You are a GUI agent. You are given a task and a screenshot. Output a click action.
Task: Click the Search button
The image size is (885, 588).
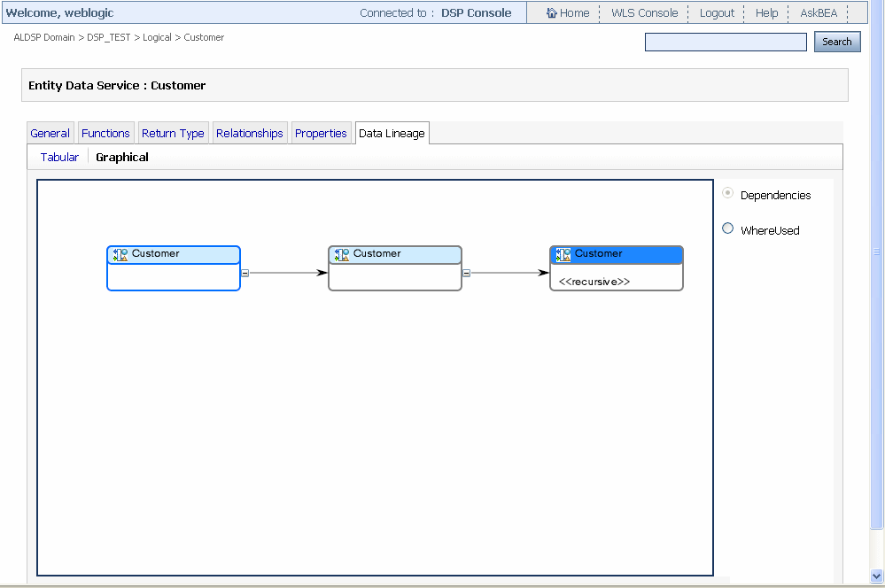(x=837, y=42)
